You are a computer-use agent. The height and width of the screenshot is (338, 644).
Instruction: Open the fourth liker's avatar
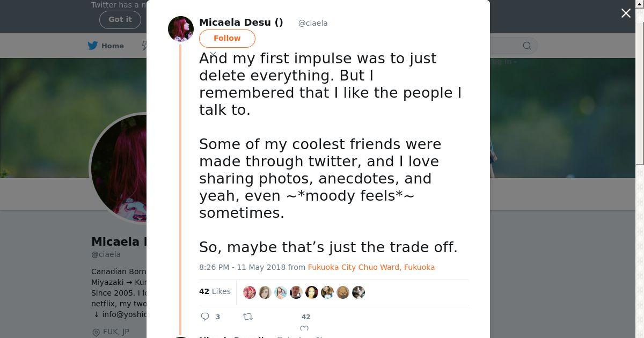pos(296,292)
